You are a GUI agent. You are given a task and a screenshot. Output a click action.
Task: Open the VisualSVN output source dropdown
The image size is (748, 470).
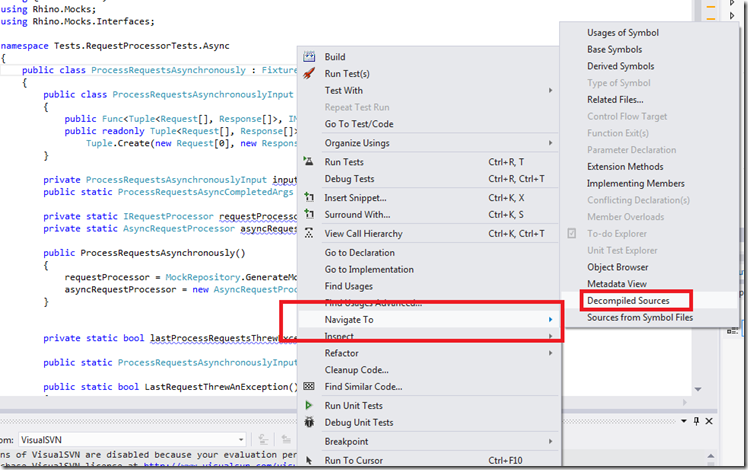tap(241, 439)
